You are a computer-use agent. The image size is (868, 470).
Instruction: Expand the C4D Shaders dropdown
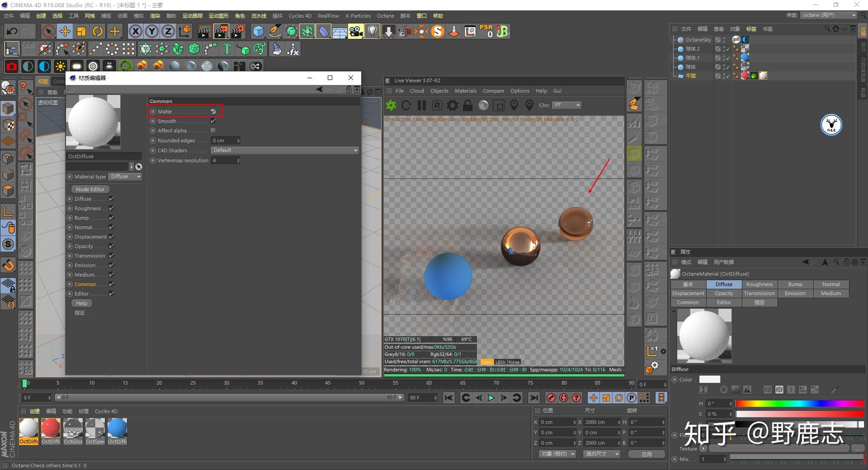coord(285,150)
